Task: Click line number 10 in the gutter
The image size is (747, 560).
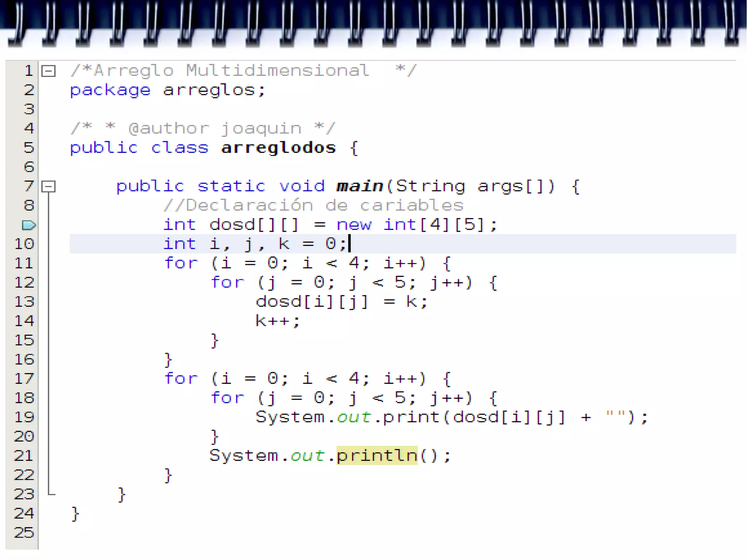Action: coord(24,244)
